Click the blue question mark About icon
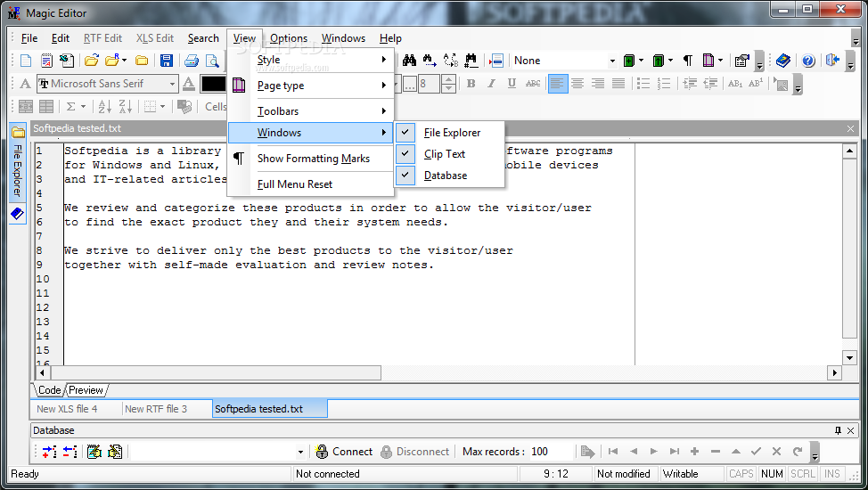Viewport: 868px width, 490px height. pyautogui.click(x=808, y=61)
